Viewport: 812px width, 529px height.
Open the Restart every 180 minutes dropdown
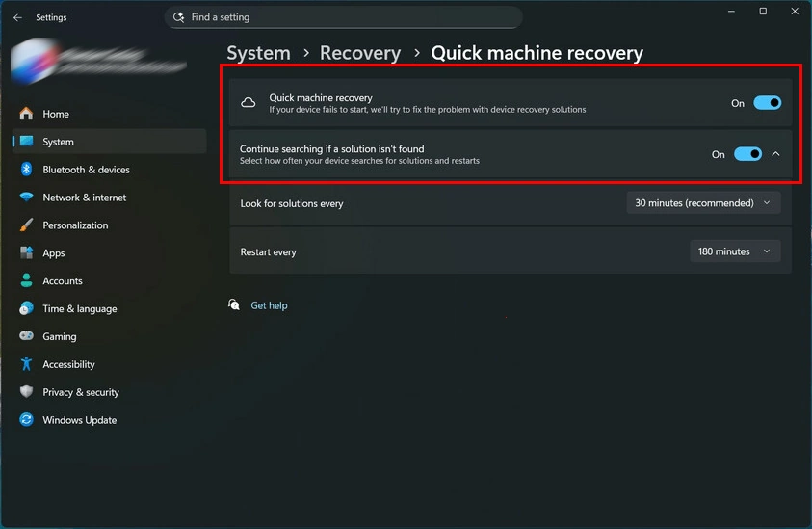tap(734, 251)
